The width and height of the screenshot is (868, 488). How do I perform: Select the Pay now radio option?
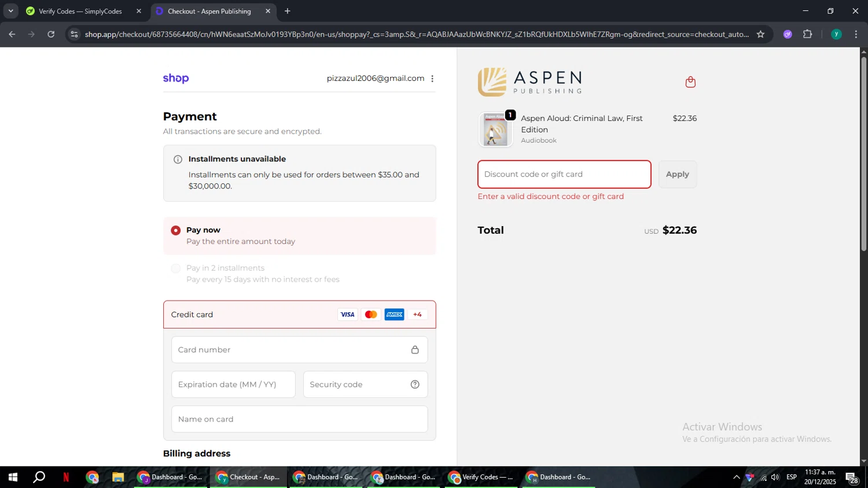click(176, 230)
